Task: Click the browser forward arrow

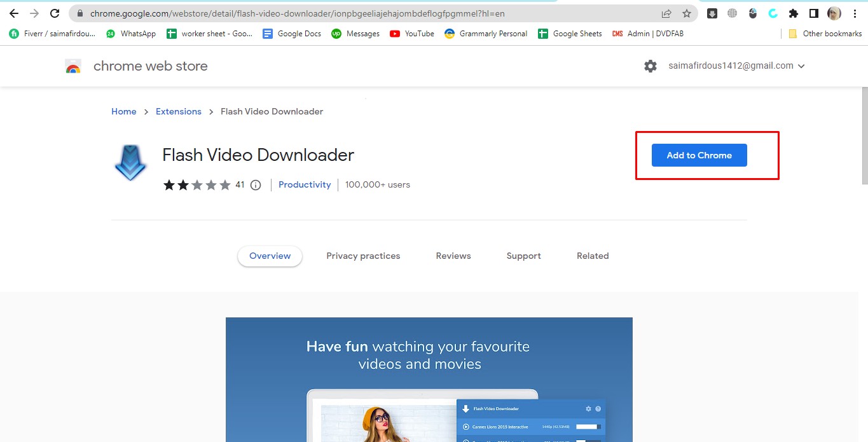Action: [x=34, y=13]
